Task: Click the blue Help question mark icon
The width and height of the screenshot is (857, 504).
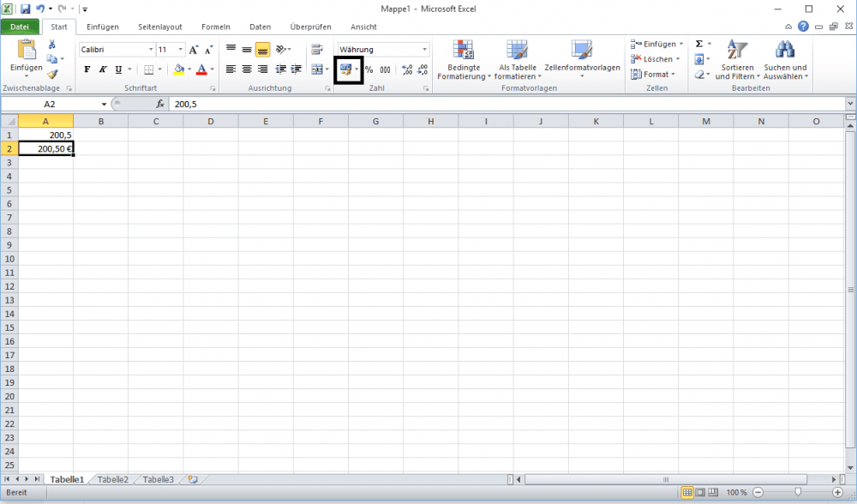Action: [803, 27]
